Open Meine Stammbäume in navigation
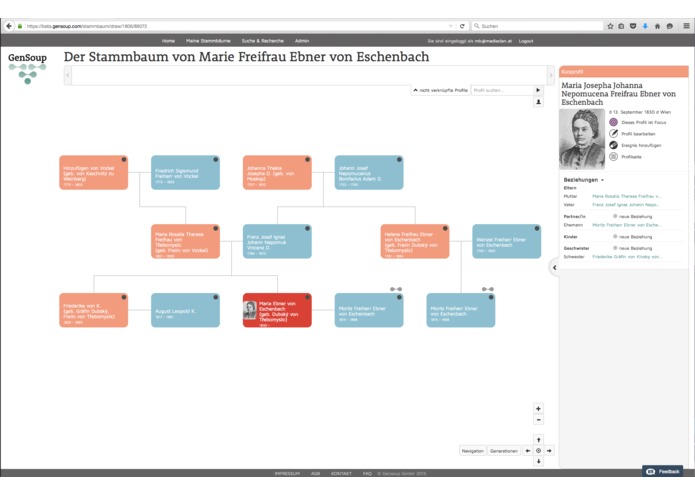695x494 pixels. (208, 41)
